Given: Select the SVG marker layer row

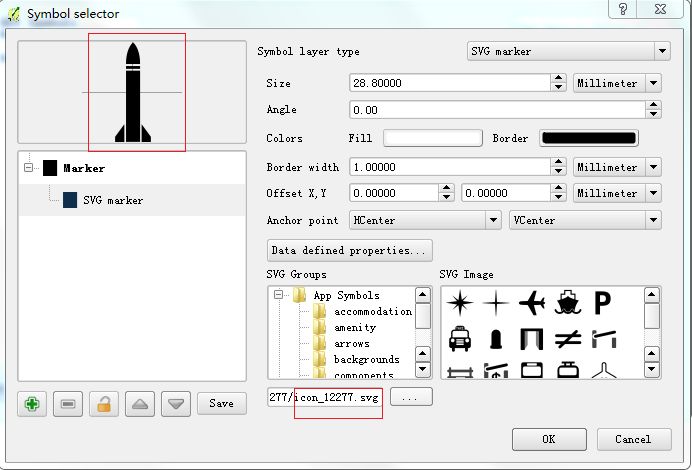Looking at the screenshot, I should pyautogui.click(x=132, y=200).
